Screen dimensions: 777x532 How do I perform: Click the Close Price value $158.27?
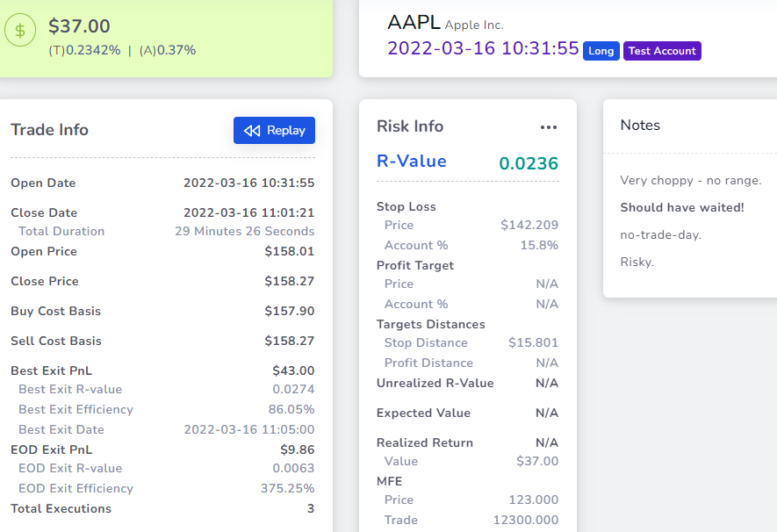pos(290,281)
